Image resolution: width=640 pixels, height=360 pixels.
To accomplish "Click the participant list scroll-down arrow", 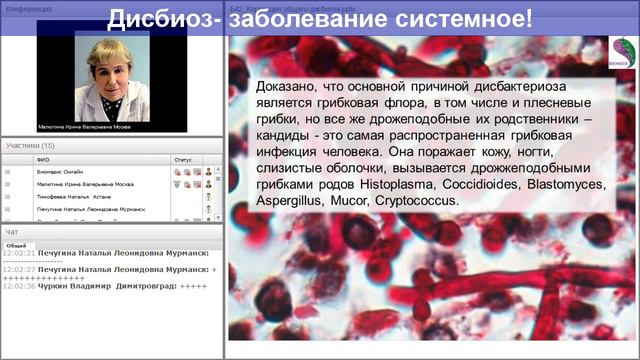I will click(218, 218).
